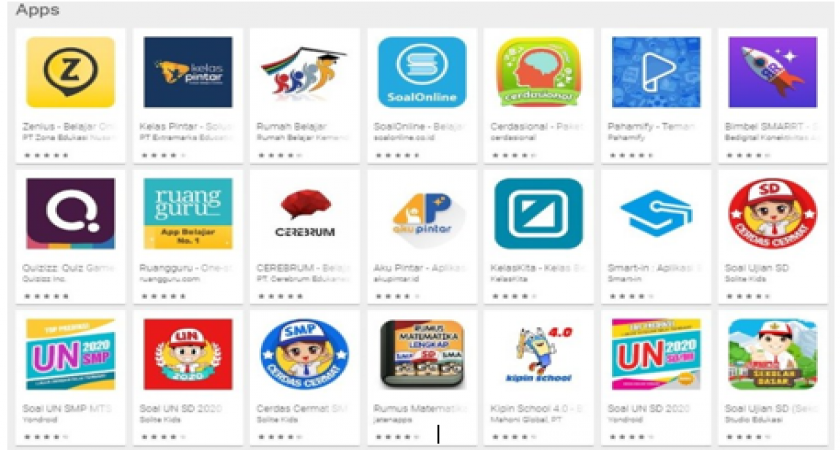Image resolution: width=840 pixels, height=450 pixels.
Task: Open the SoalOnline blue app icon
Action: click(422, 72)
